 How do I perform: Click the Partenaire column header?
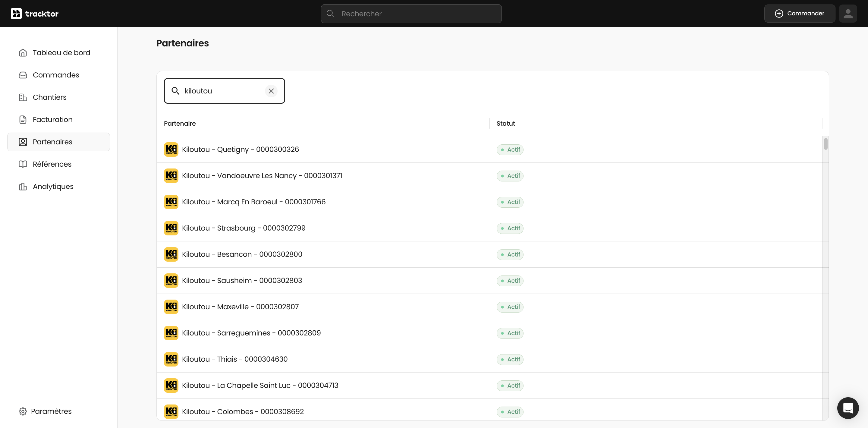[x=180, y=123]
